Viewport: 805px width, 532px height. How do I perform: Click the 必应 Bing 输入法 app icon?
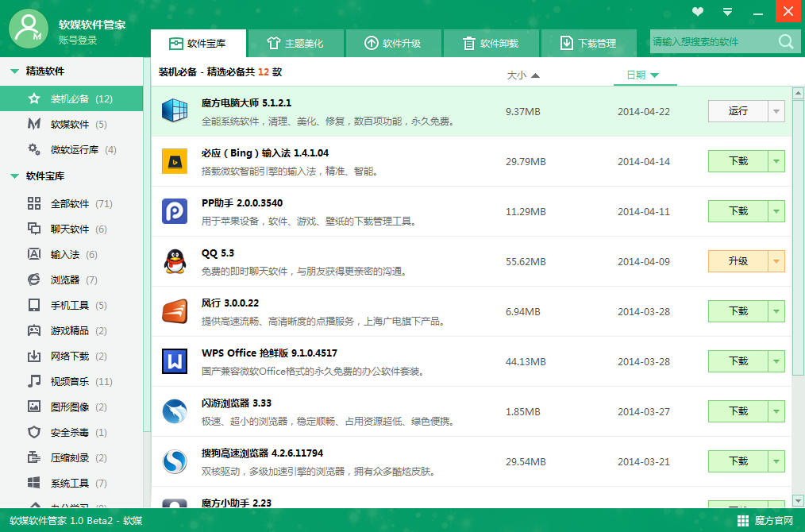point(175,161)
